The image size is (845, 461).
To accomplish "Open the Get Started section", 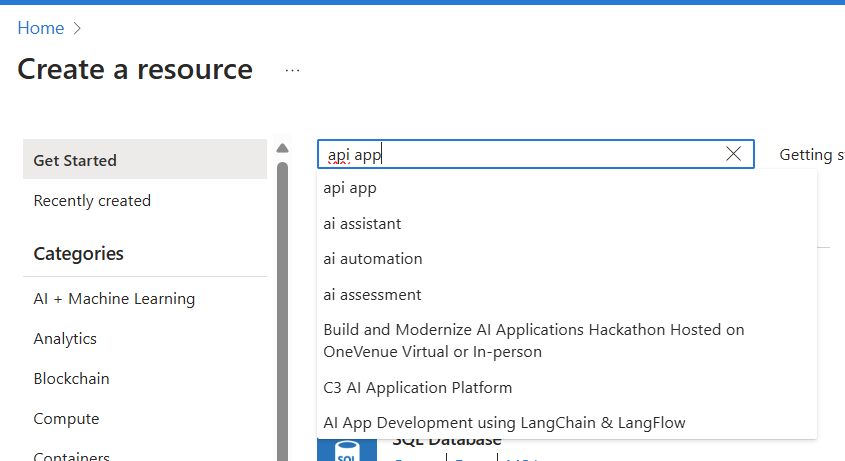I will 144,160.
